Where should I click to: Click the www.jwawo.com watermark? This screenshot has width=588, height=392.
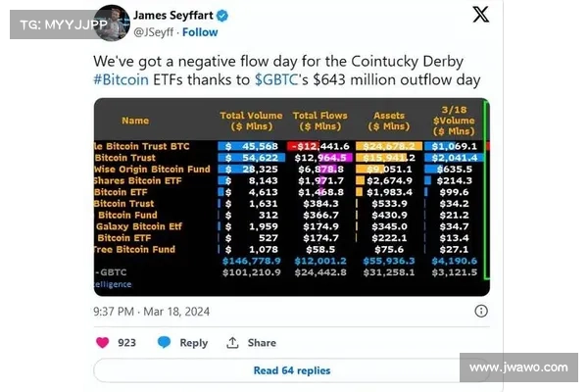[x=517, y=367]
